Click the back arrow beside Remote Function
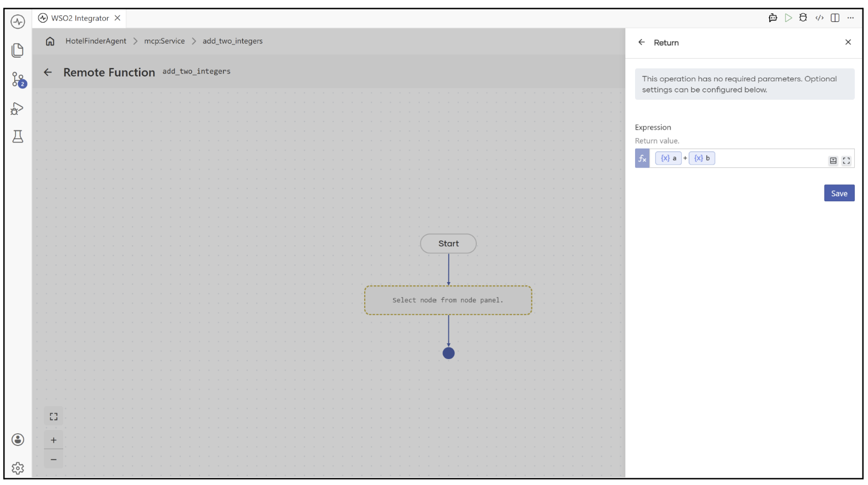 48,72
